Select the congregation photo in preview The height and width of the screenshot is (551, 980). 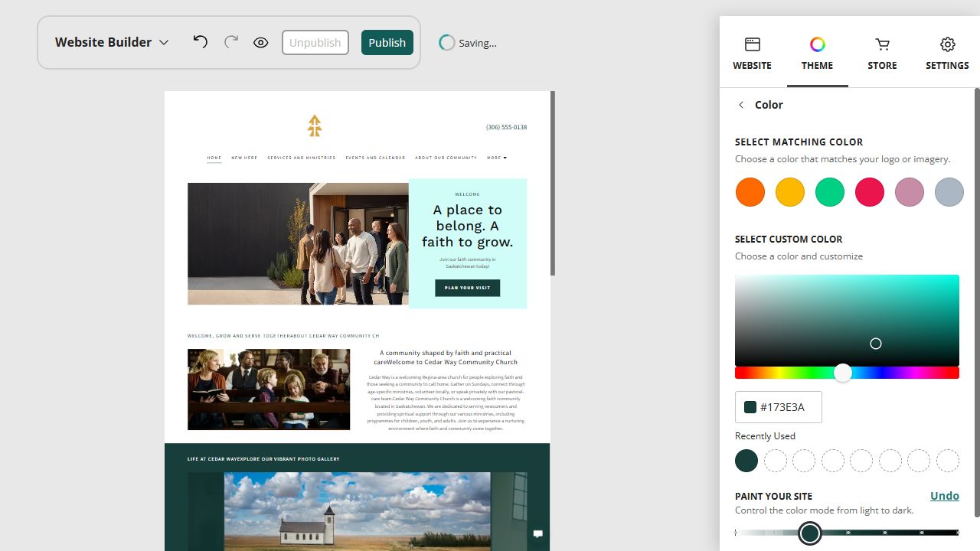[x=269, y=390]
